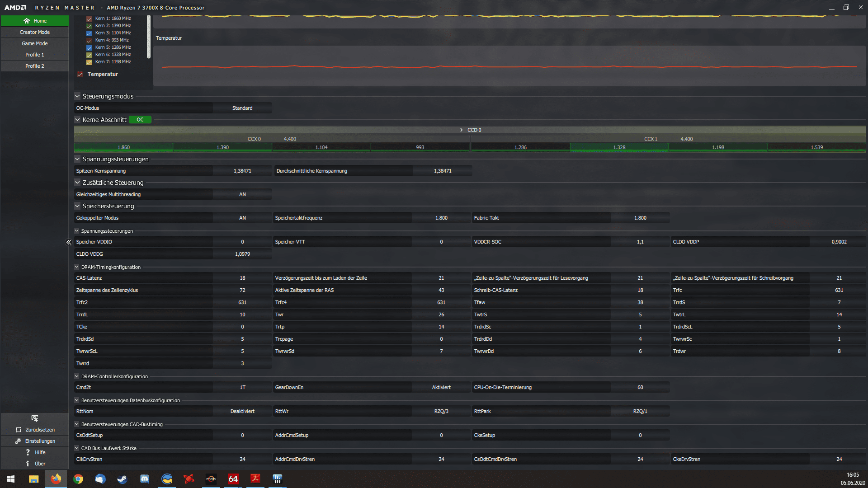Toggle Kern 7 graph checkbox
The width and height of the screenshot is (868, 488).
[89, 62]
